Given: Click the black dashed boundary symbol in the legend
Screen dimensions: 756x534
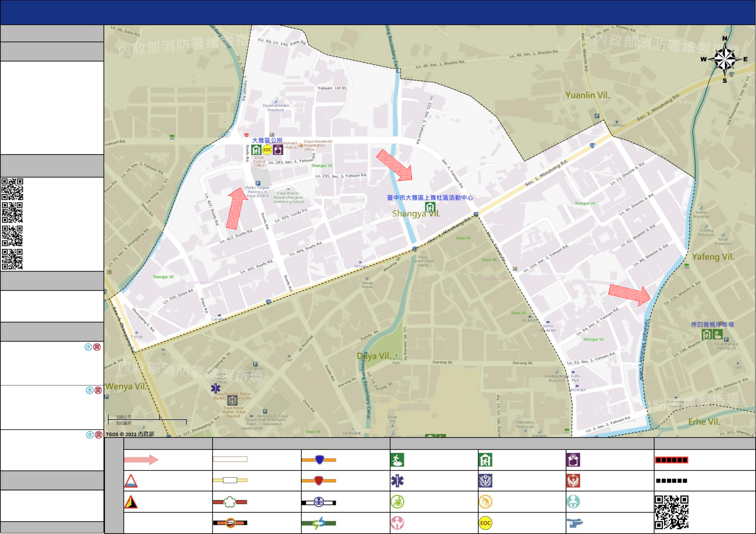Looking at the screenshot, I should [671, 481].
